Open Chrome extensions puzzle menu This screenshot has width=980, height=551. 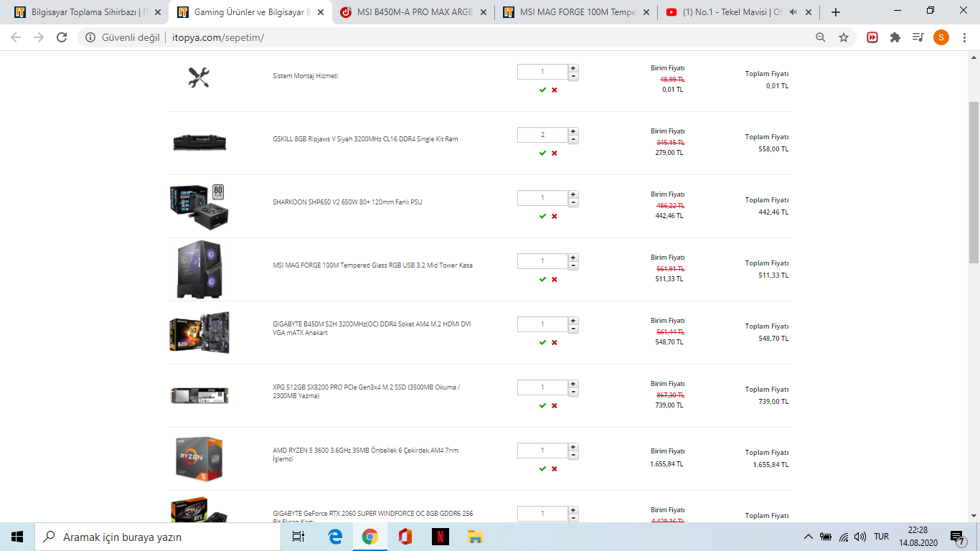[x=895, y=37]
